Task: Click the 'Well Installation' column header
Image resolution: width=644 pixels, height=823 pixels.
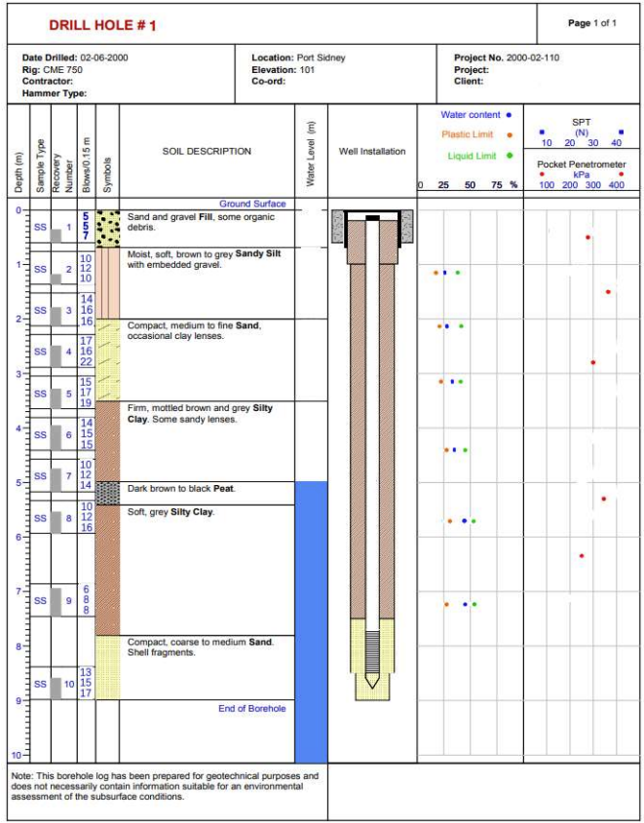Action: tap(372, 151)
